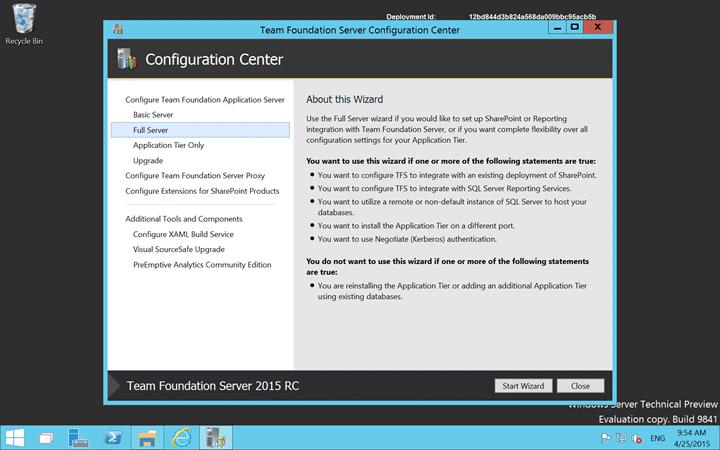Select the Upgrade wizard option
The image size is (720, 450).
pos(148,161)
